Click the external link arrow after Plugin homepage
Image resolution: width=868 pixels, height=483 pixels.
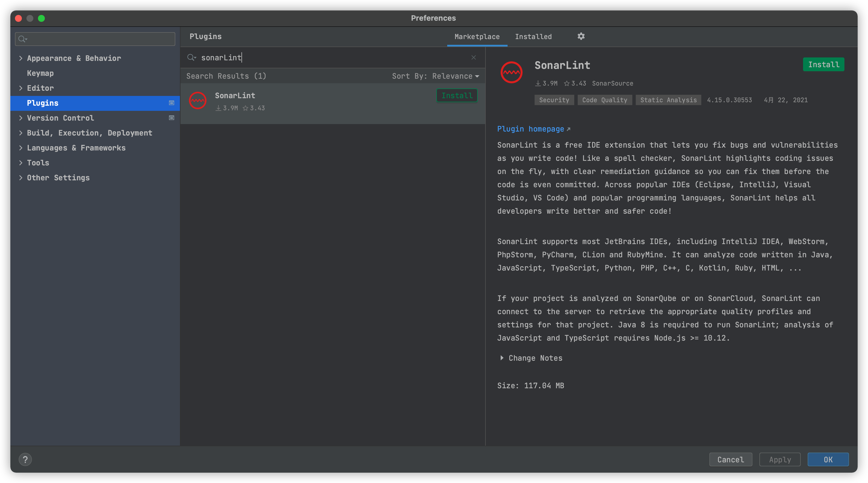569,129
